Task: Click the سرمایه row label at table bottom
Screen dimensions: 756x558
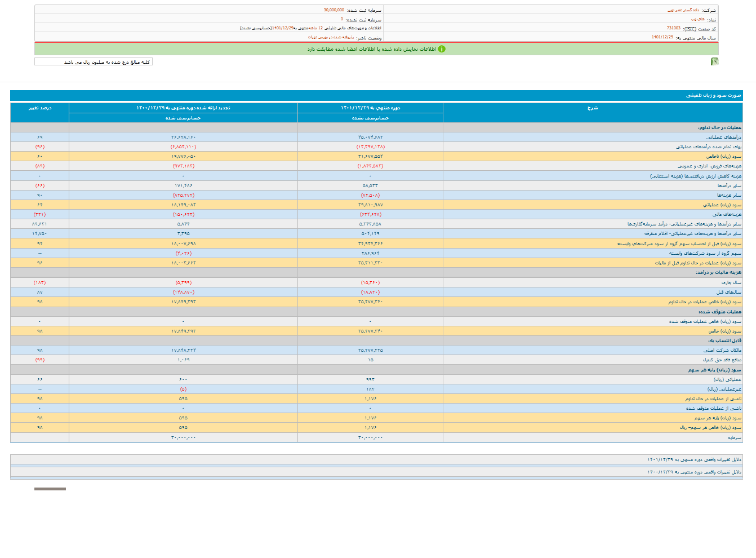Action: pos(734,437)
